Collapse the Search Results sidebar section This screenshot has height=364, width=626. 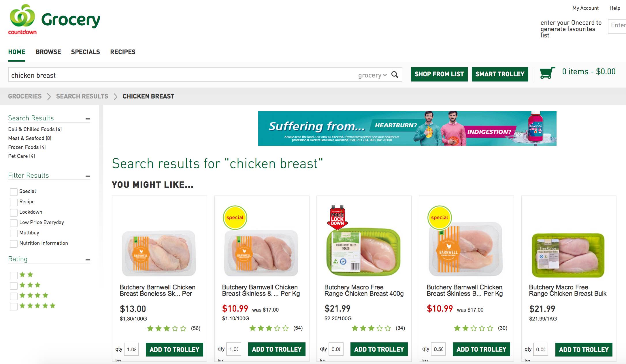[x=88, y=119]
